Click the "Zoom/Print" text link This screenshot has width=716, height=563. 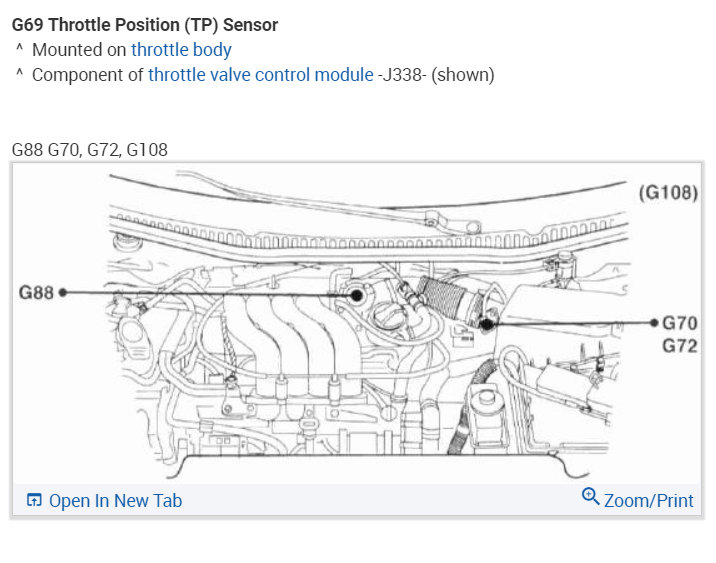[x=648, y=500]
